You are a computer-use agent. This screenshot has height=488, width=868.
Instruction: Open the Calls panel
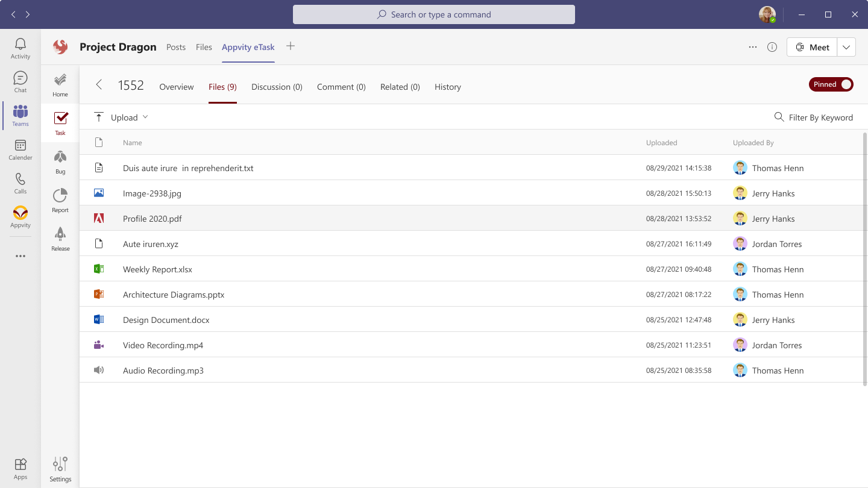pos(20,183)
